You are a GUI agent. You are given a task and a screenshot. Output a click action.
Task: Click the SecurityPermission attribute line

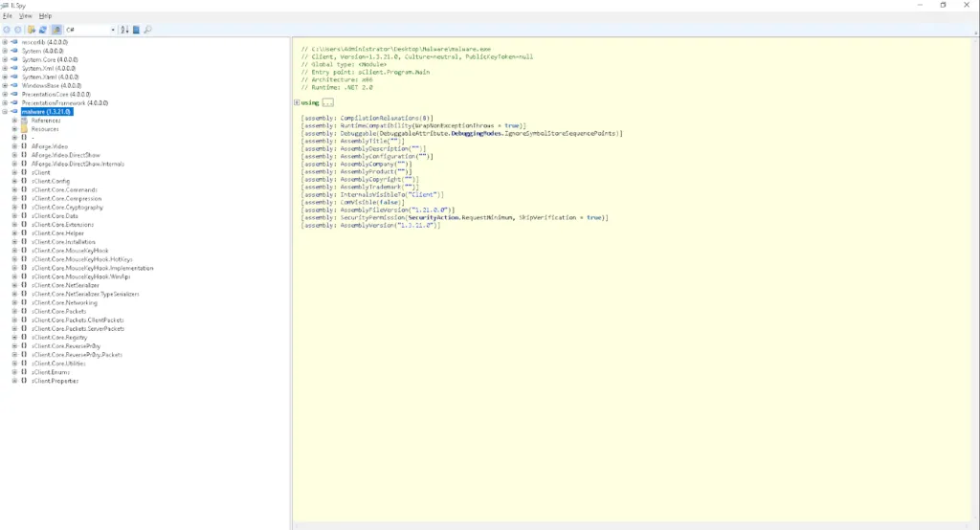(455, 217)
